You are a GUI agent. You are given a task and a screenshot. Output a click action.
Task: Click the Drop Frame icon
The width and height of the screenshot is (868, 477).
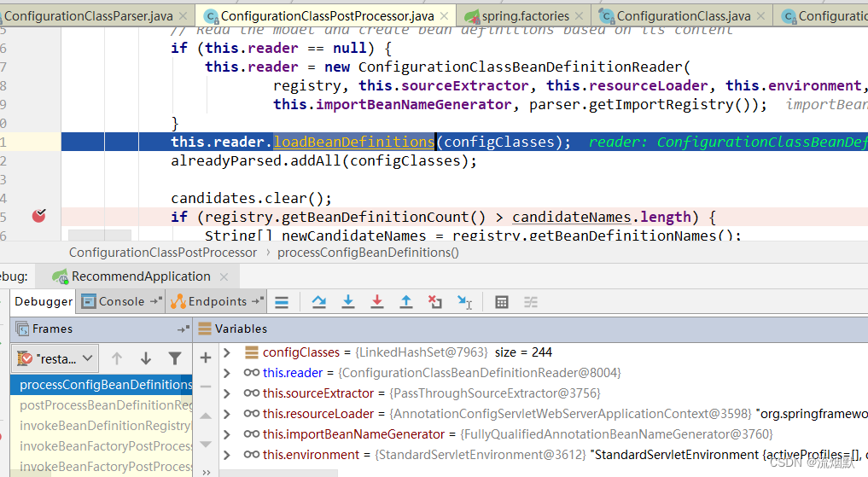[x=435, y=302]
